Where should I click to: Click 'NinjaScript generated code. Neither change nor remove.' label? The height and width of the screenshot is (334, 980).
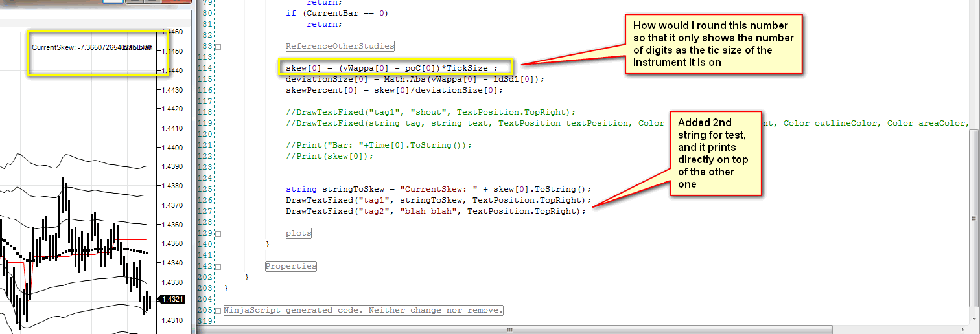tap(364, 310)
